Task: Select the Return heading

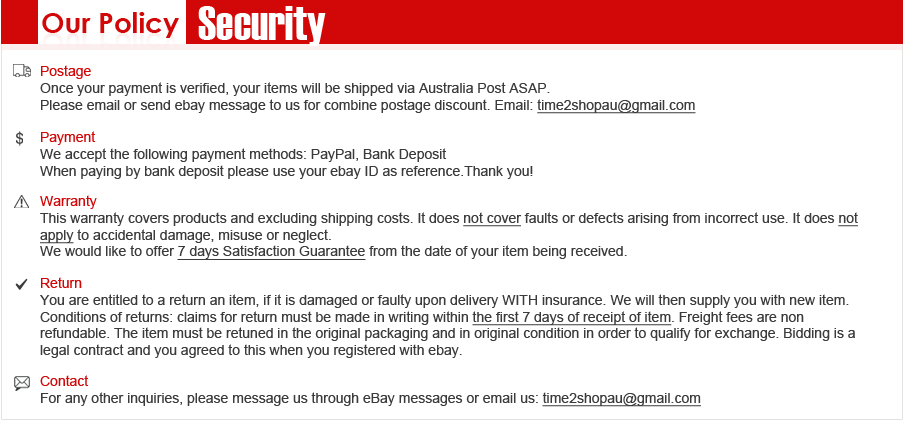Action: tap(61, 283)
